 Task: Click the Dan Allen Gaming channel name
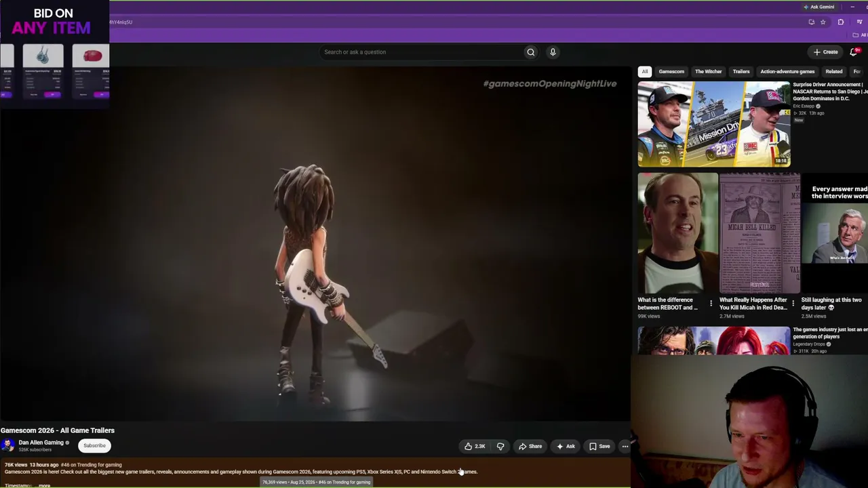41,443
